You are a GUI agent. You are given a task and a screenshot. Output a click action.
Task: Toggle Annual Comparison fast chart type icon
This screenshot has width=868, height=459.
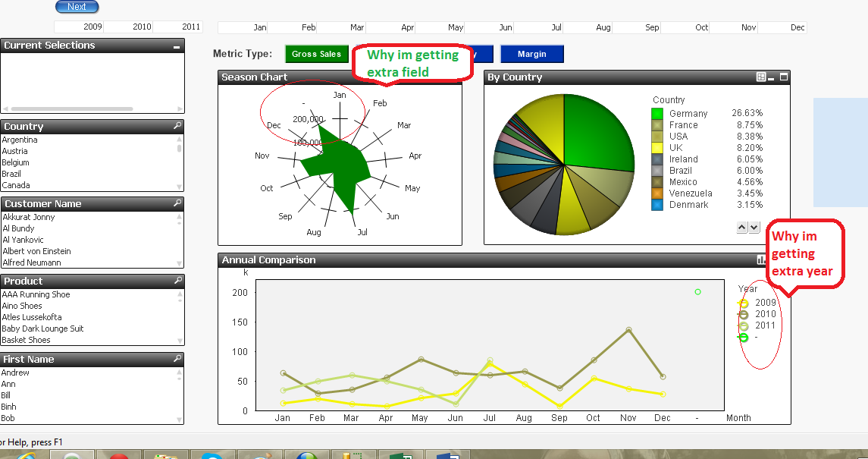[761, 259]
